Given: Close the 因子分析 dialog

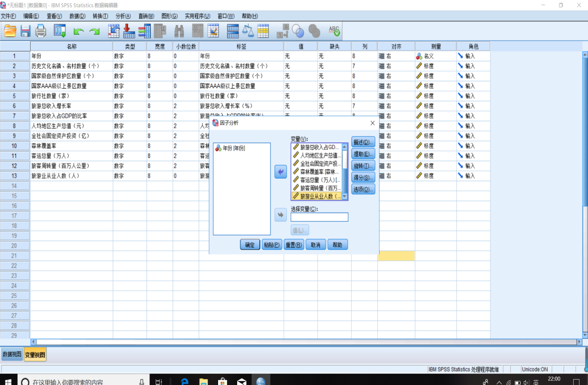Looking at the screenshot, I should pos(372,123).
